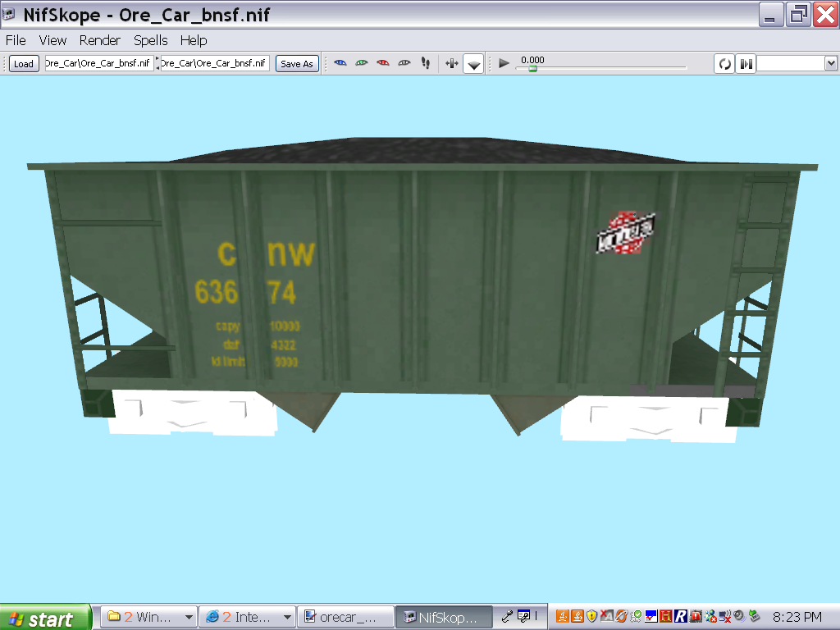Open the speaker volume tray icon
The image size is (840, 630).
point(740,617)
